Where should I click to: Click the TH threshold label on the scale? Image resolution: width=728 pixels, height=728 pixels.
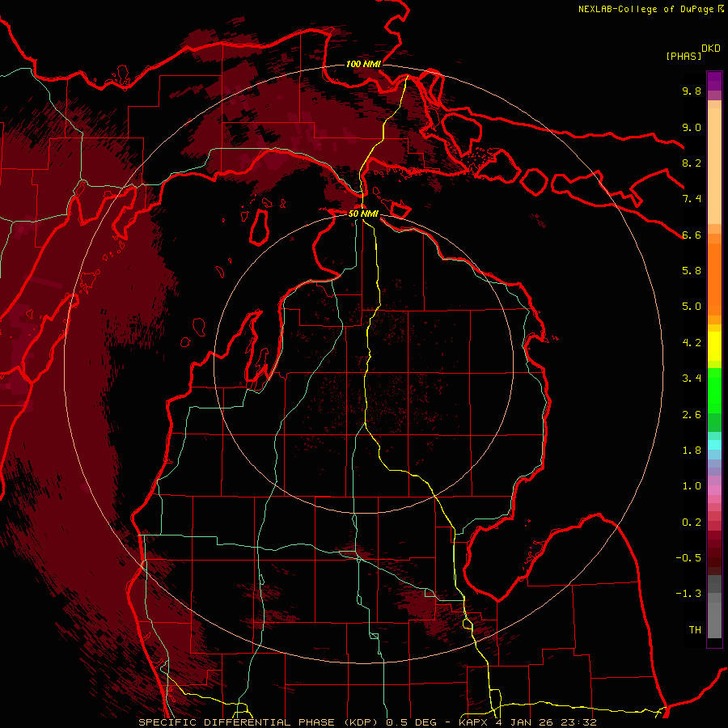pyautogui.click(x=695, y=630)
